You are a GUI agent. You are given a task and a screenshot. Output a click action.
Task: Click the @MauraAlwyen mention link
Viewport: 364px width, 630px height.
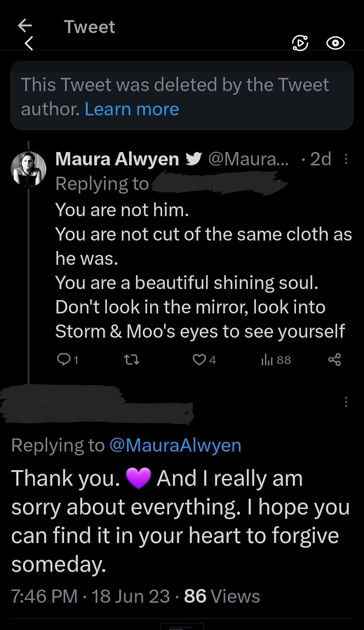pos(175,445)
